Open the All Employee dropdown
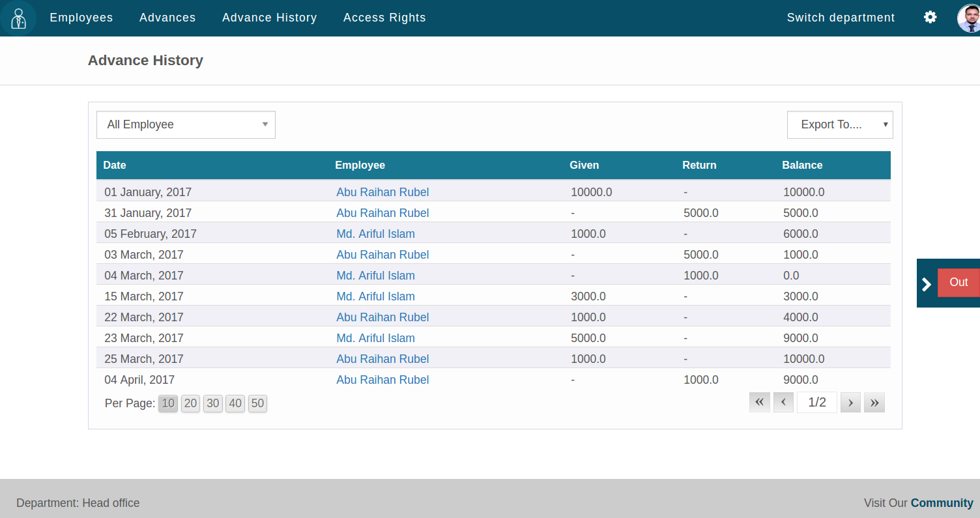The width and height of the screenshot is (980, 518). (186, 124)
